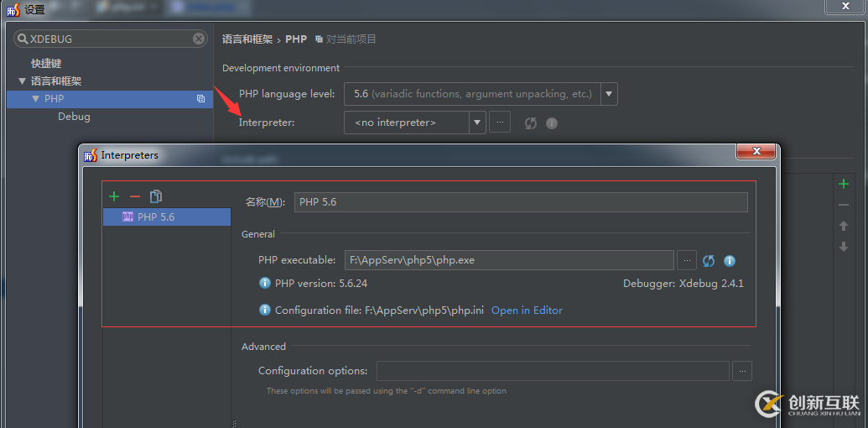Screen dimensions: 868x428
Task: Click the search magnifier icon
Action: 23,39
